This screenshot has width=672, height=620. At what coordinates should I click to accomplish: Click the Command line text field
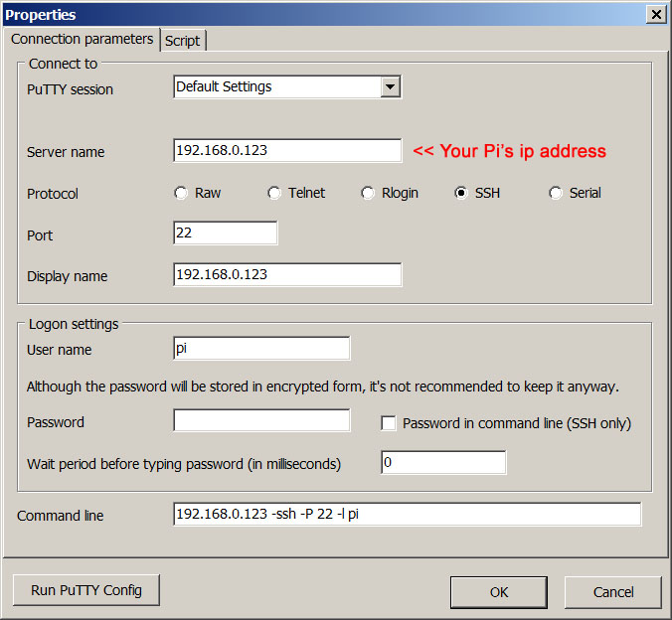coord(408,514)
